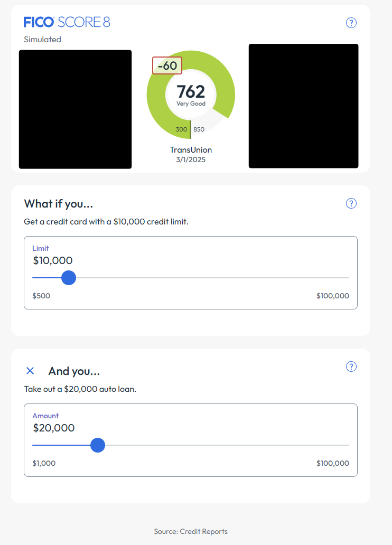Image resolution: width=392 pixels, height=545 pixels.
Task: Click the $1,000 minimum loan label
Action: click(x=43, y=463)
